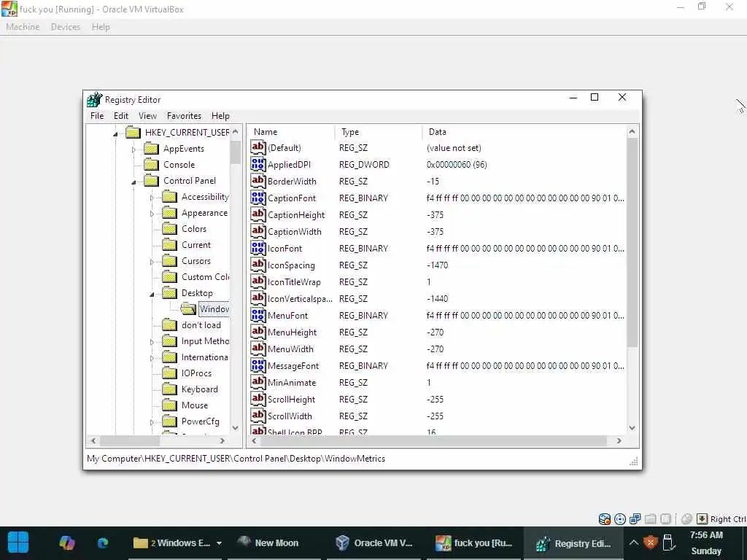Switch to Oracle VM VirtualBox taskbar button
This screenshot has width=747, height=560.
(374, 542)
